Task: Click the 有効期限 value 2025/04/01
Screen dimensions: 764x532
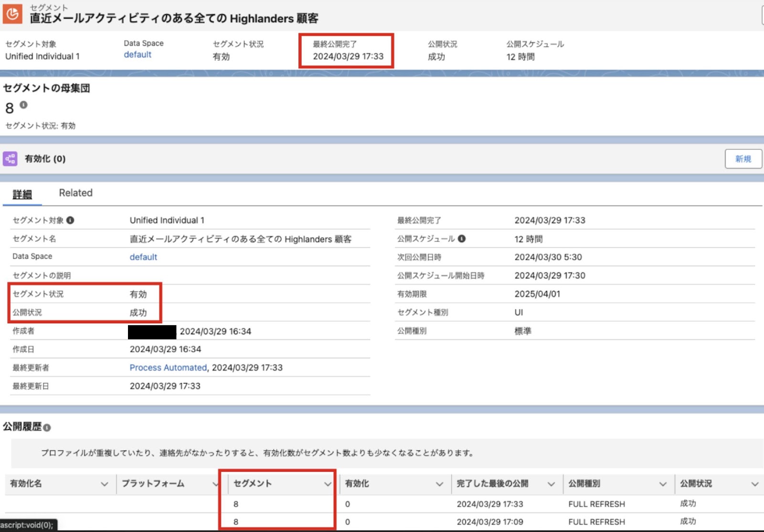Action: (537, 294)
